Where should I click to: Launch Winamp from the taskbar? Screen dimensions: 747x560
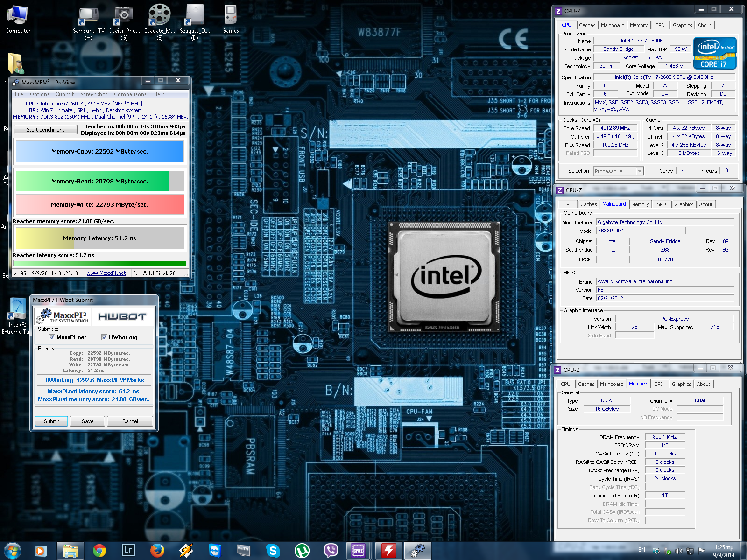click(x=186, y=551)
